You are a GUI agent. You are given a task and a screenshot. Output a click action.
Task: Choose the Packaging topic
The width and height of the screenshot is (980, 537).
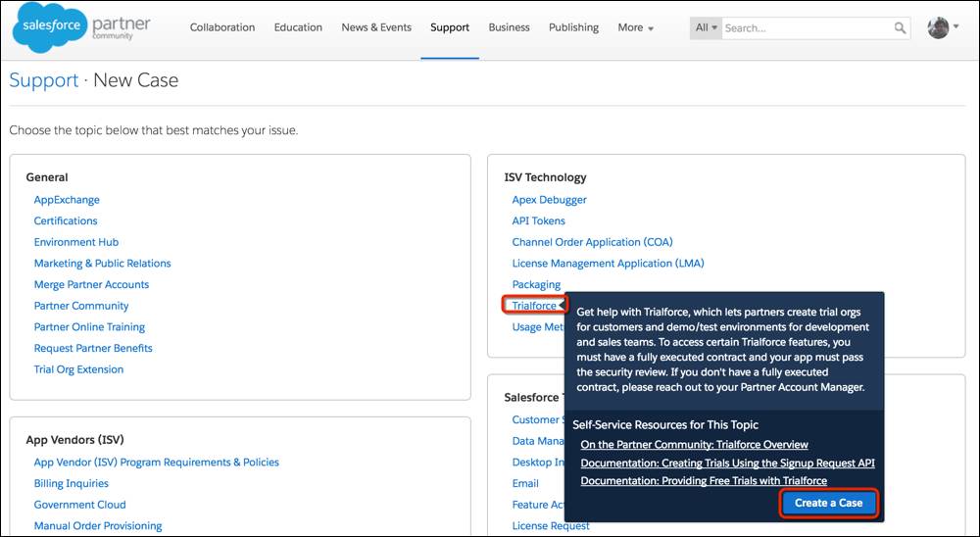[536, 285]
